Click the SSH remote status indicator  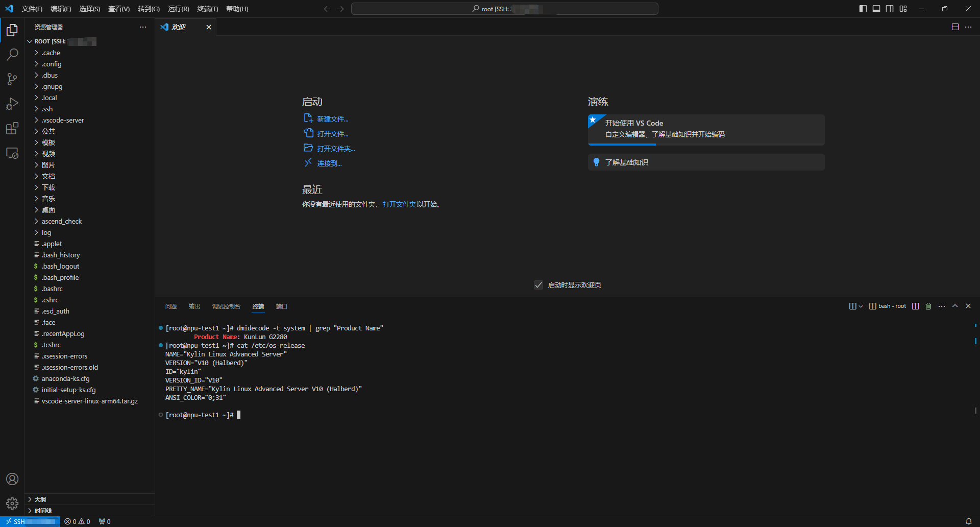(x=30, y=521)
